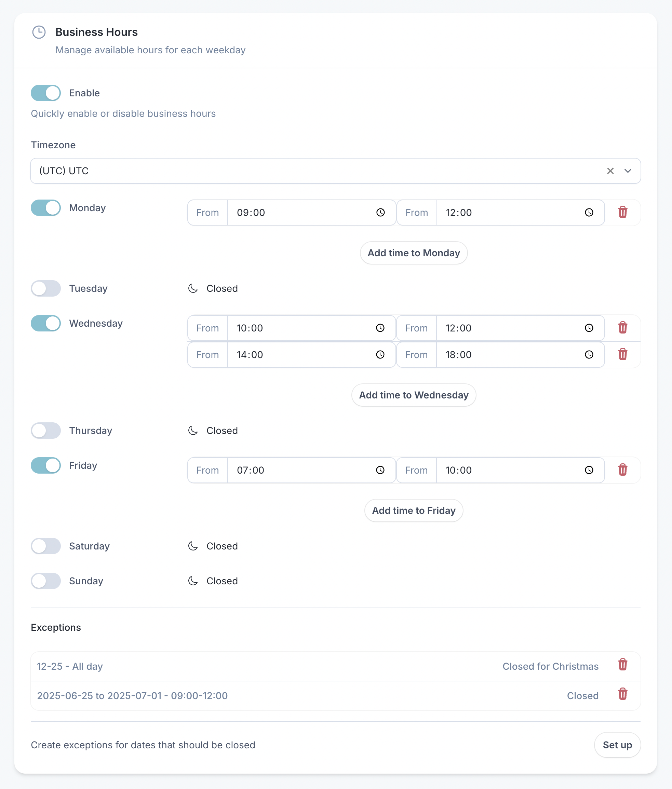672x789 pixels.
Task: Delete Monday's time range using the trash icon
Action: pyautogui.click(x=623, y=213)
